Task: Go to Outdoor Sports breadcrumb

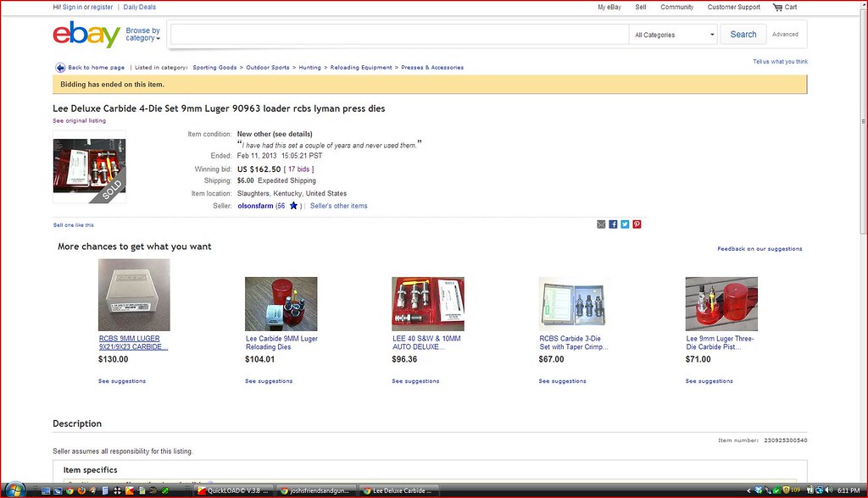Action: [267, 68]
